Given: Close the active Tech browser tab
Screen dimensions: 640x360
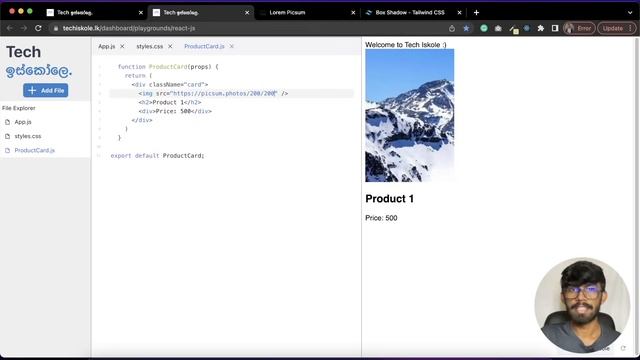Looking at the screenshot, I should click(247, 13).
